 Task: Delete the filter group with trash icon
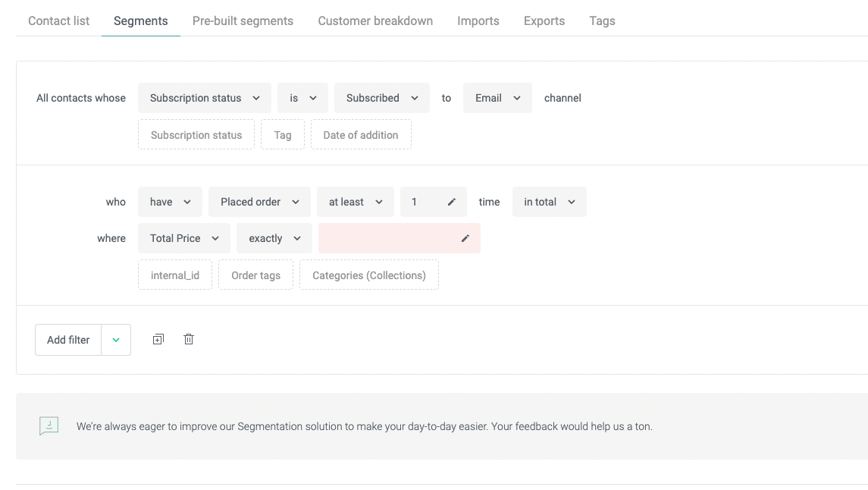[189, 339]
